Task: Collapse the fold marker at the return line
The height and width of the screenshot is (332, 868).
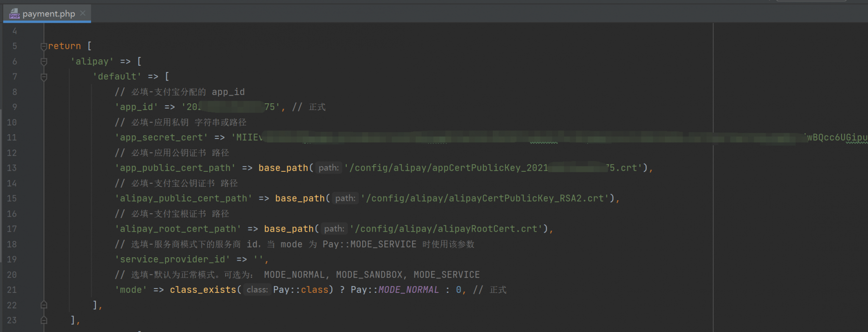Action: 44,46
